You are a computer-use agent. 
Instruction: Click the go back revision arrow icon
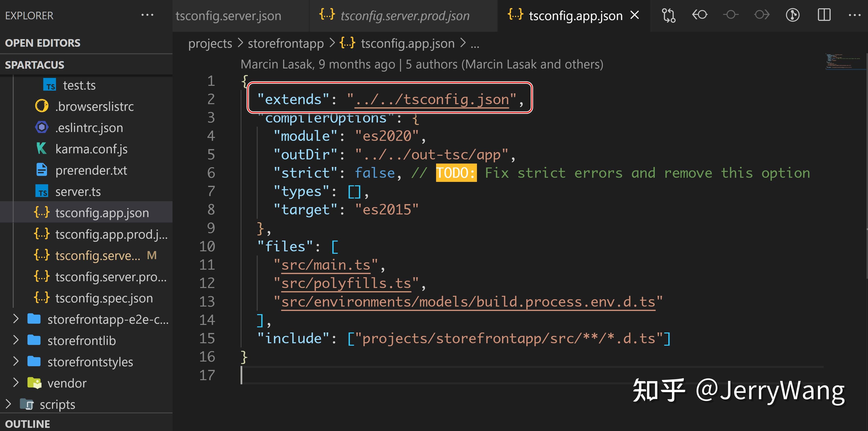point(700,15)
